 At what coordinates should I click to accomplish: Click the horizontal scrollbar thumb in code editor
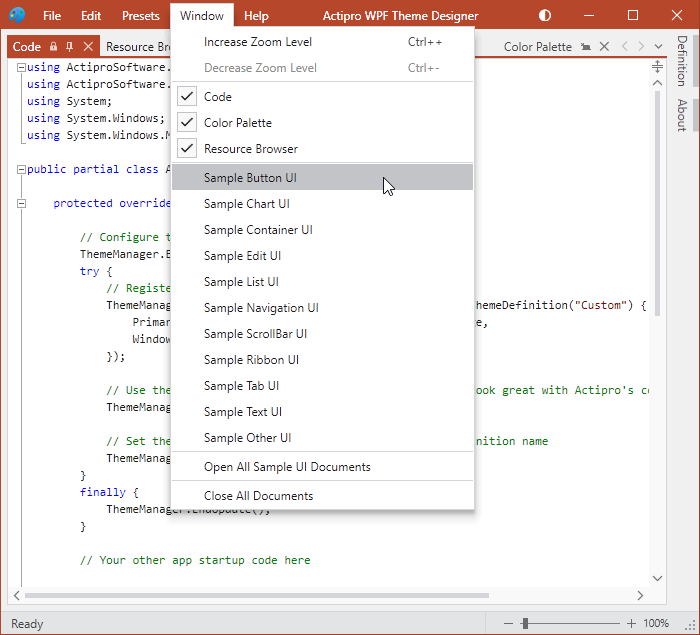[257, 595]
